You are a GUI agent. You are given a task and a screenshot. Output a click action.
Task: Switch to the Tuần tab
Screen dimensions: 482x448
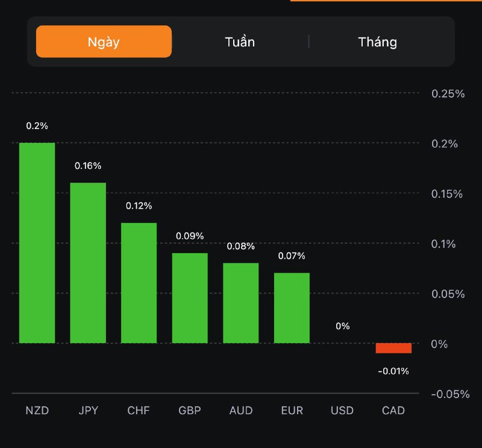click(240, 42)
